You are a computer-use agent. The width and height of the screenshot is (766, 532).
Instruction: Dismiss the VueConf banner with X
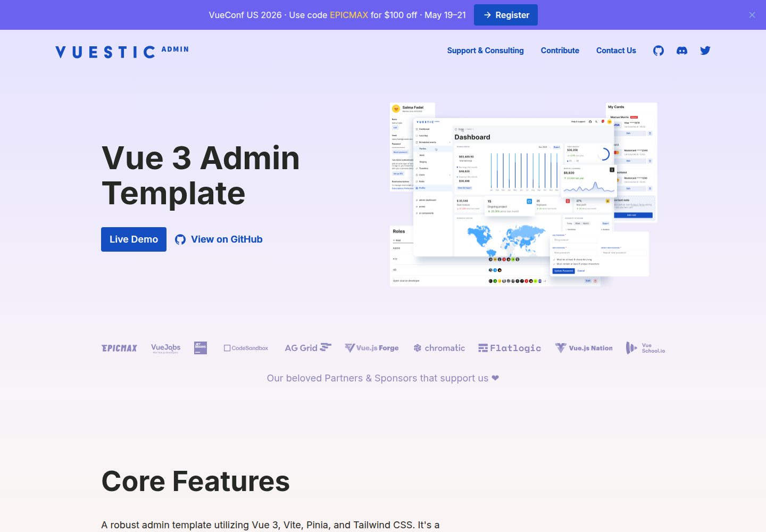coord(752,15)
